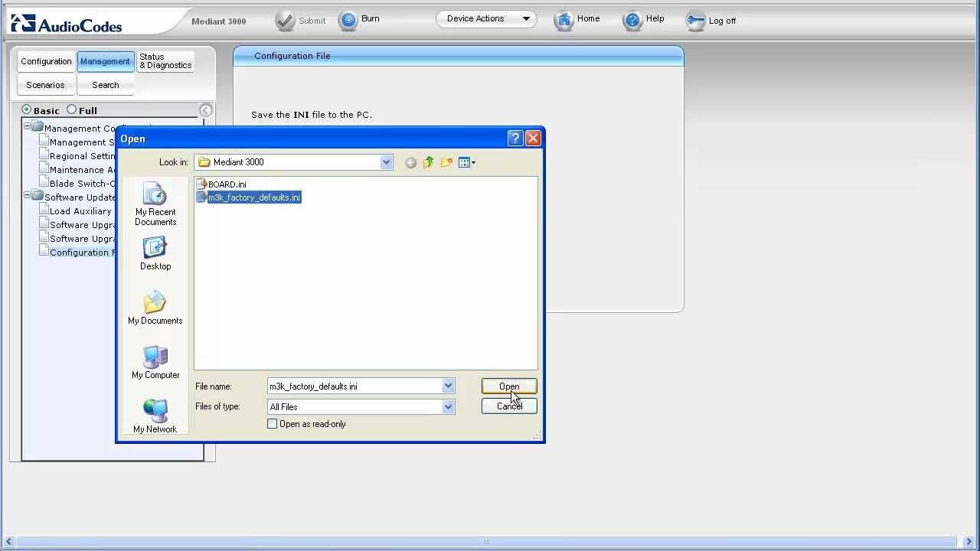Screen dimensions: 980x551
Task: Open the Files of type dropdown
Action: pos(448,407)
